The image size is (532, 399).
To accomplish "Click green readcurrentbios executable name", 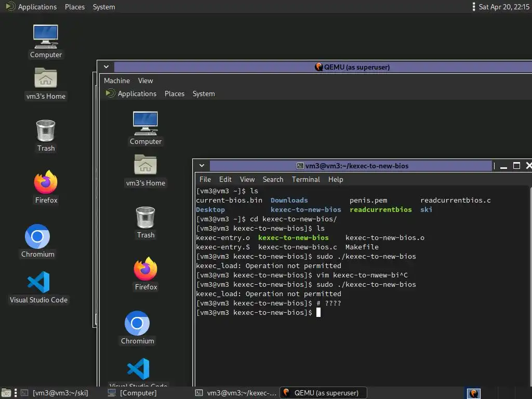I will click(381, 210).
